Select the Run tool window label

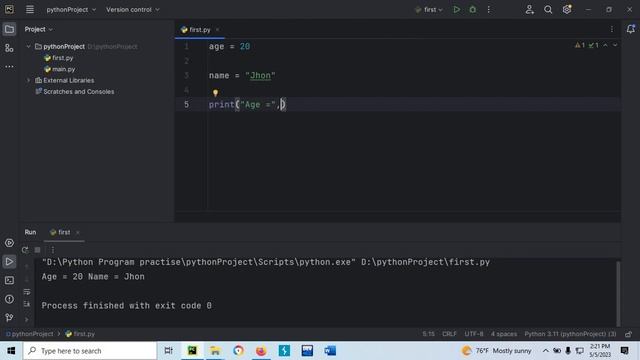click(x=30, y=232)
